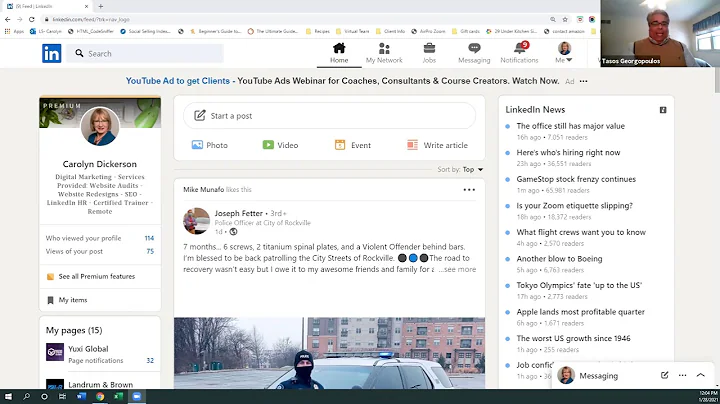The height and width of the screenshot is (404, 720).
Task: Open Zoom from taskbar
Action: (136, 396)
